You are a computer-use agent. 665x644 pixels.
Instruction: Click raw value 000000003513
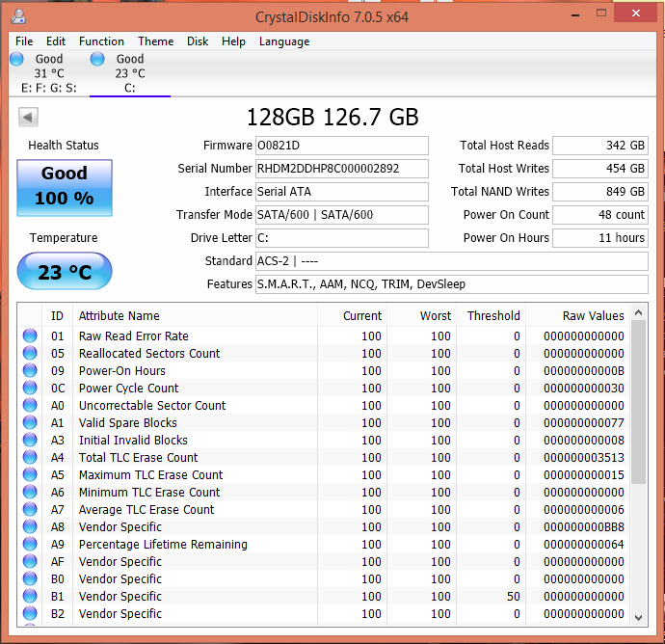(584, 457)
